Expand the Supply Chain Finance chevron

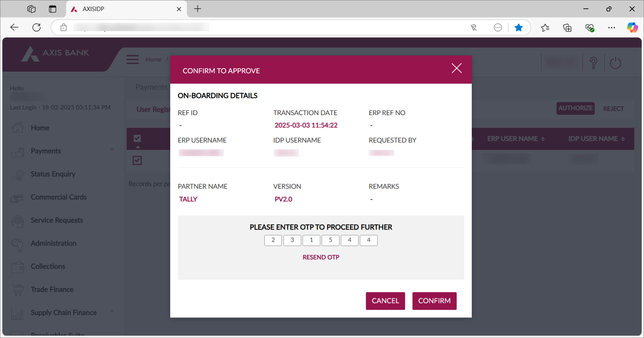click(x=112, y=312)
